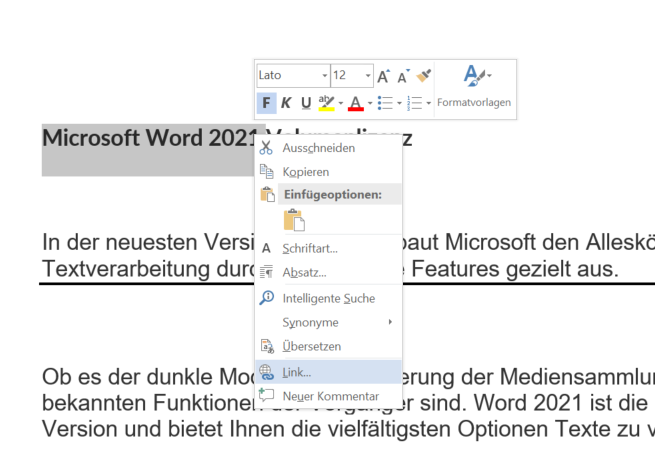This screenshot has height=454, width=655.
Task: Decrease font size with small A icon
Action: tap(404, 76)
